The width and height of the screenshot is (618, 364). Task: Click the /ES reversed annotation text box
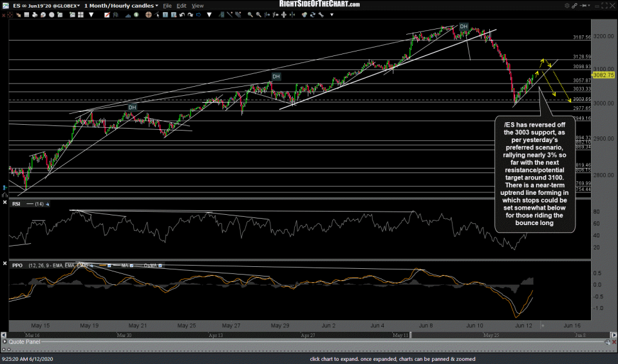[534, 174]
